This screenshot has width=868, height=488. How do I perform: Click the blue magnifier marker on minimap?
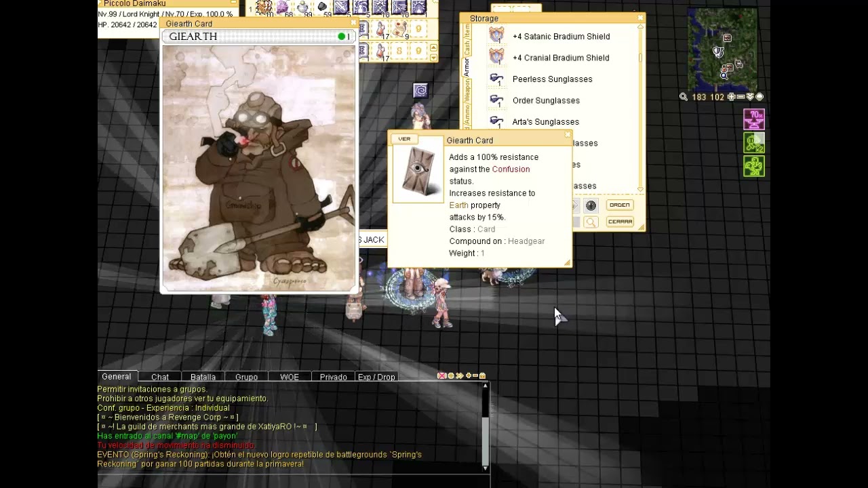(724, 76)
